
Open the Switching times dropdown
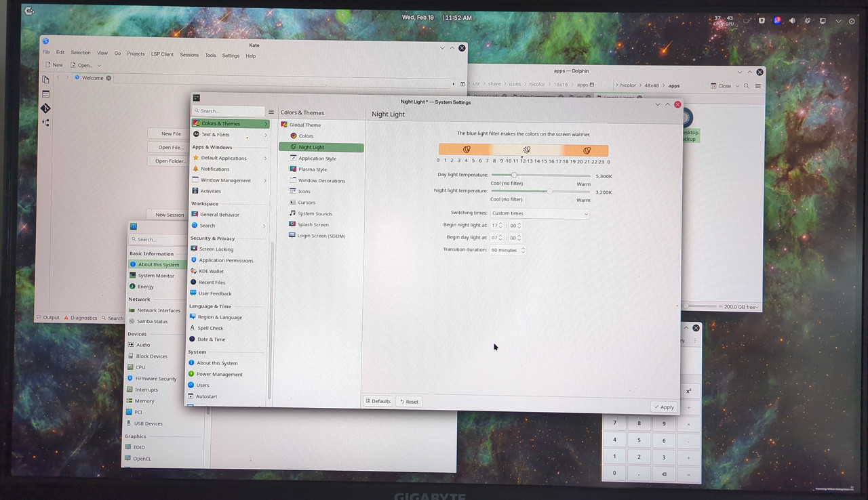click(x=540, y=213)
